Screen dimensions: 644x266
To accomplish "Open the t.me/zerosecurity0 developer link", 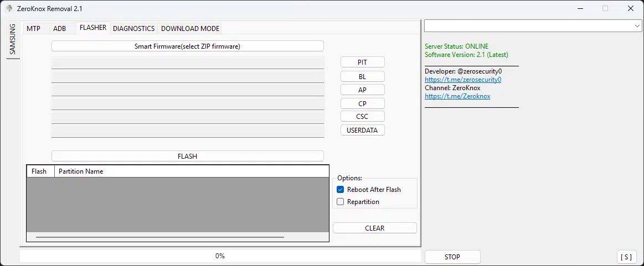I will 463,80.
